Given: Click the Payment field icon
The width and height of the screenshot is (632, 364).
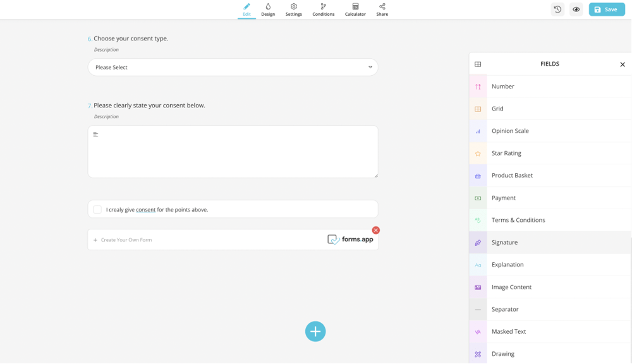Looking at the screenshot, I should [478, 198].
